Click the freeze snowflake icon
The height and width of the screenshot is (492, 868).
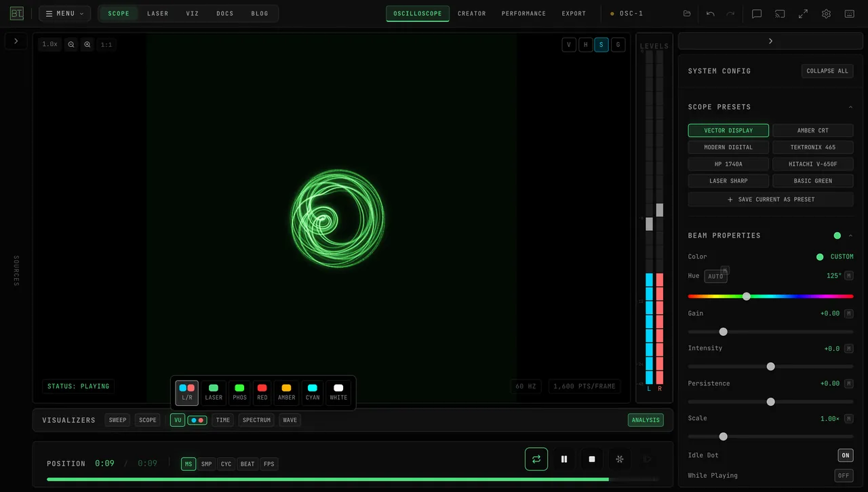point(619,459)
